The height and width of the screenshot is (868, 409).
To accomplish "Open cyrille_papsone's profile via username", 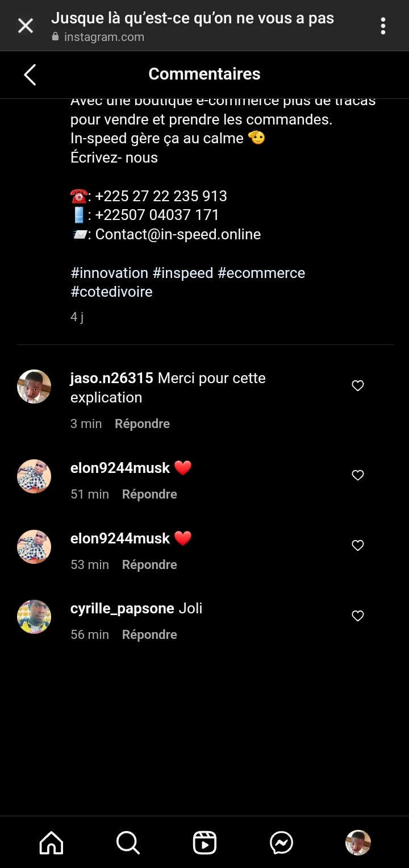I will (122, 609).
